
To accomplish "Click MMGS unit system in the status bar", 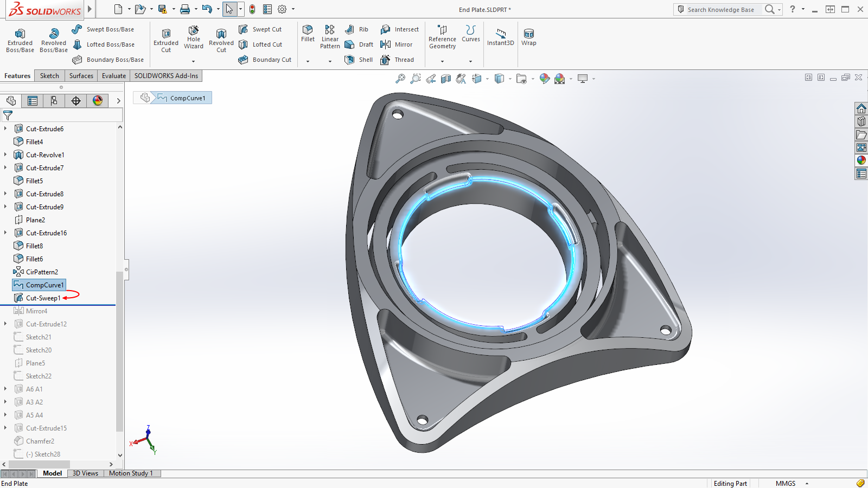I will coord(785,483).
